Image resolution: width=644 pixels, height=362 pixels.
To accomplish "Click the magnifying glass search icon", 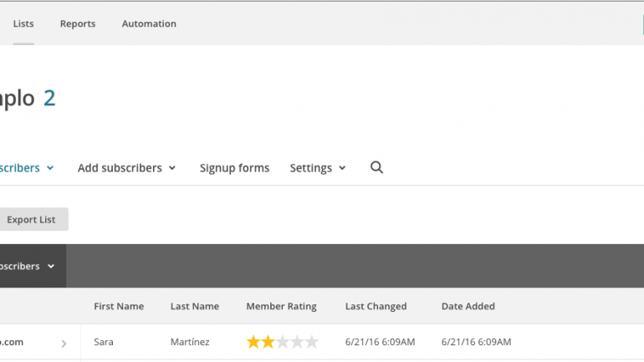I will point(376,167).
